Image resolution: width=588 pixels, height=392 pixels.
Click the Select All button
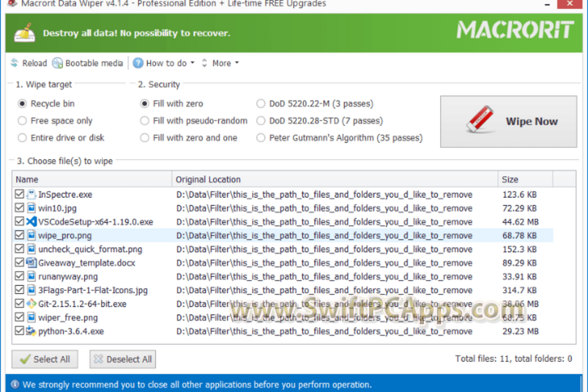point(45,359)
